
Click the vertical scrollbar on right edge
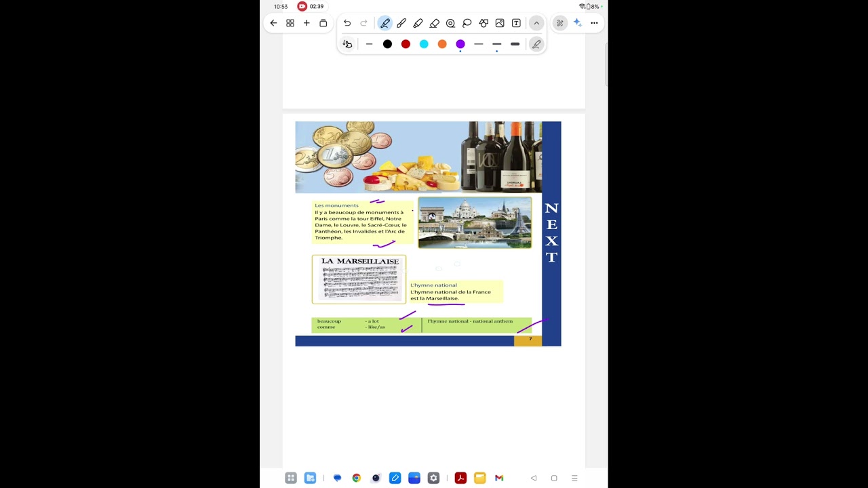pos(606,66)
